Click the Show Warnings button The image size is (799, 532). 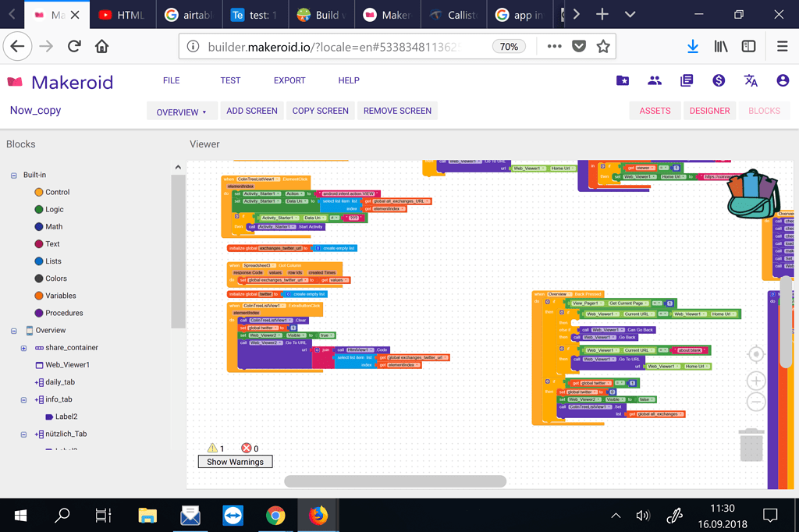click(x=235, y=461)
